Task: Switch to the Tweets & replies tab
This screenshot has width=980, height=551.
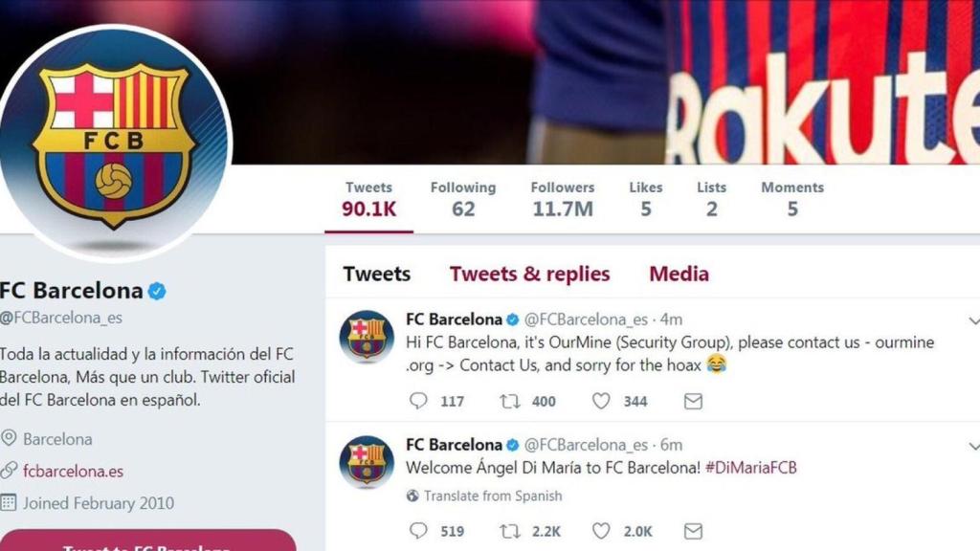Action: point(531,274)
